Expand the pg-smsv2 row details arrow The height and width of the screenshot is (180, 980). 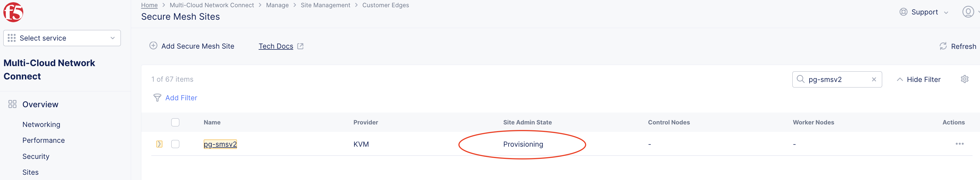tap(159, 144)
